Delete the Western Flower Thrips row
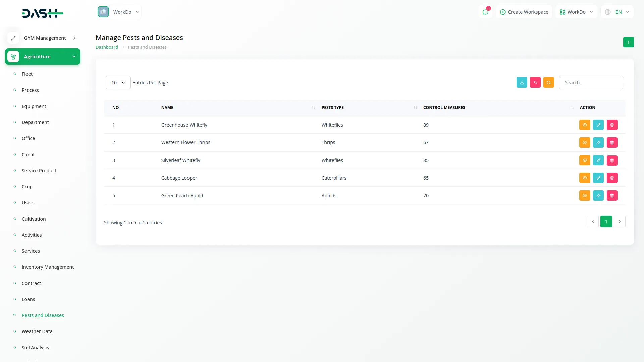 click(612, 143)
